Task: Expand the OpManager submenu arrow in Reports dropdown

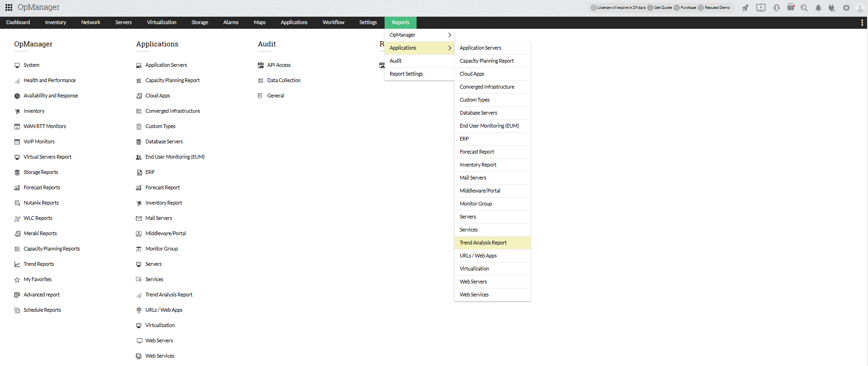Action: click(450, 35)
